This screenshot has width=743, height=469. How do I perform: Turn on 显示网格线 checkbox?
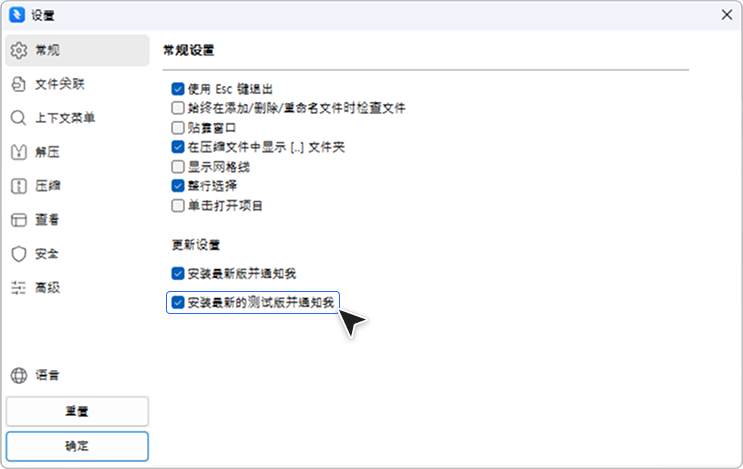tap(178, 166)
